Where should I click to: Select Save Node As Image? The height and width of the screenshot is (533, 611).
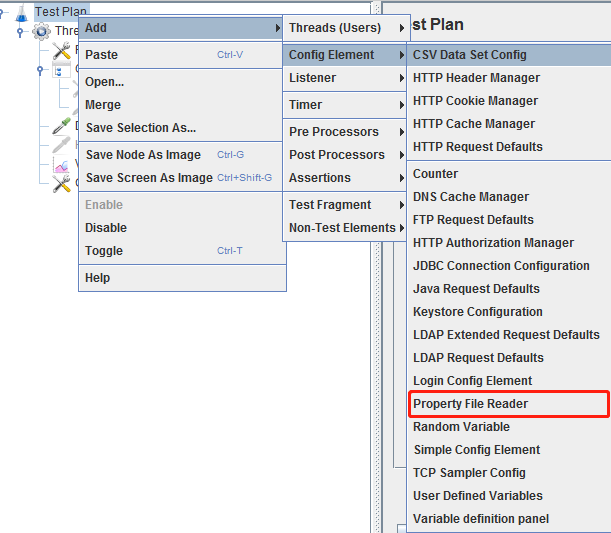[180, 155]
